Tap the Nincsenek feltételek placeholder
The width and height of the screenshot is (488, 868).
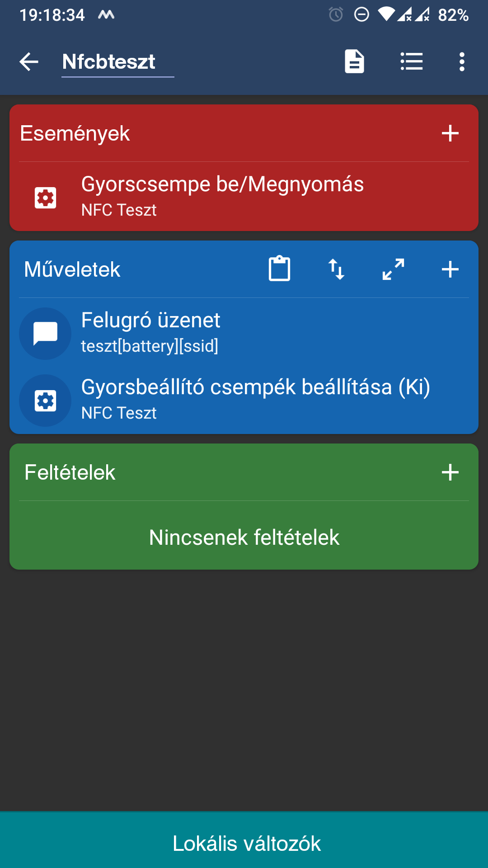(x=244, y=538)
